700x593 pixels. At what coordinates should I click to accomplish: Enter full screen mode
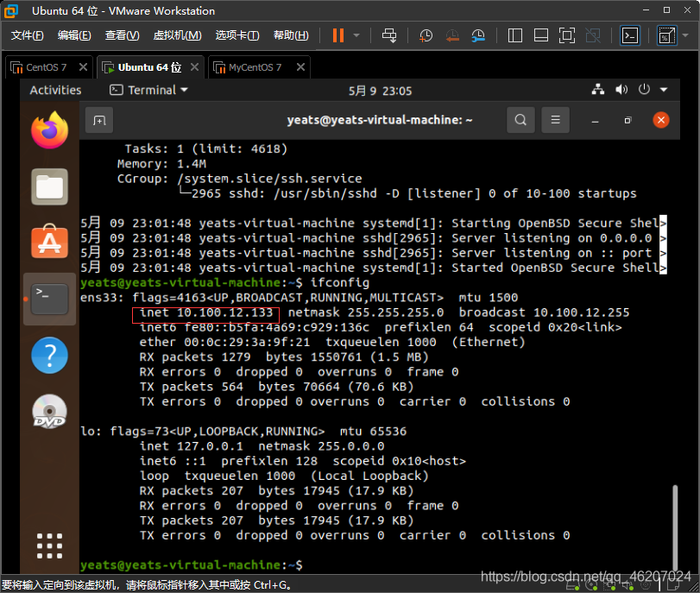[x=567, y=35]
